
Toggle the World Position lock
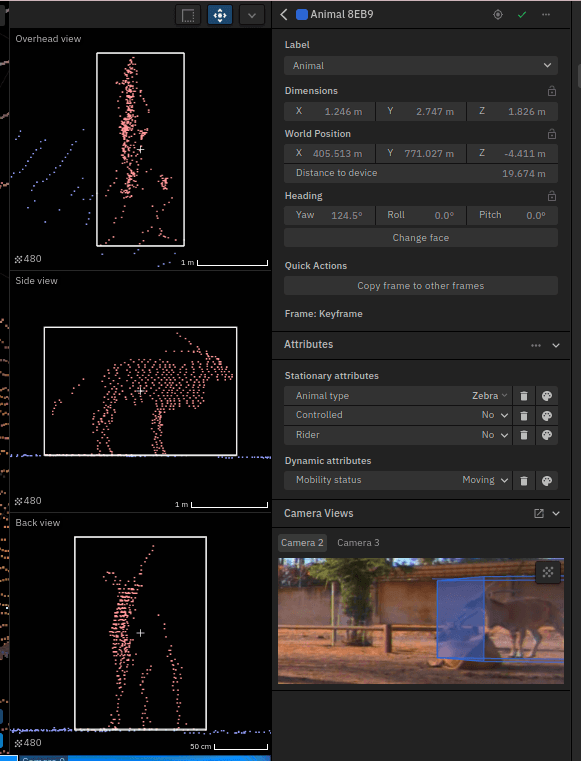552,134
